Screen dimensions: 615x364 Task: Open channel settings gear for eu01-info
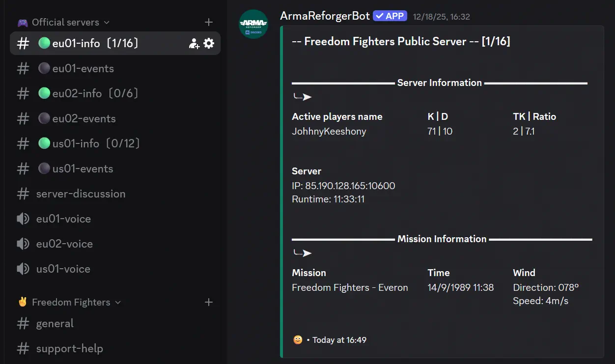pyautogui.click(x=209, y=43)
